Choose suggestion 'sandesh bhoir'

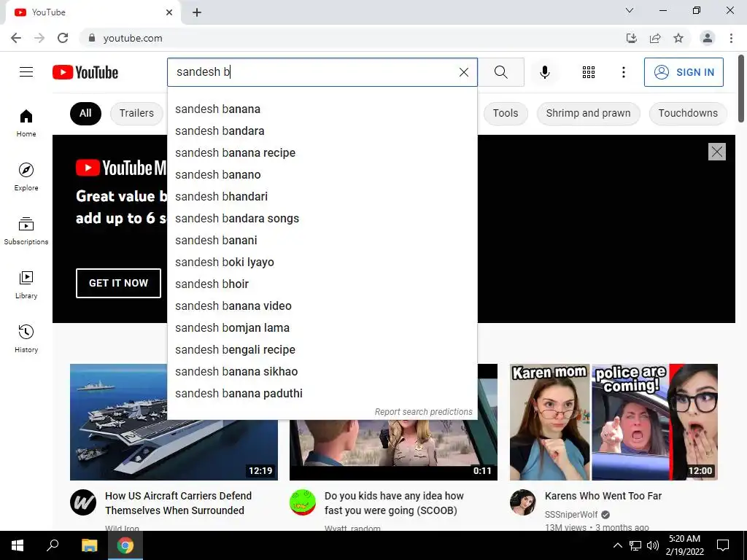[x=322, y=284]
